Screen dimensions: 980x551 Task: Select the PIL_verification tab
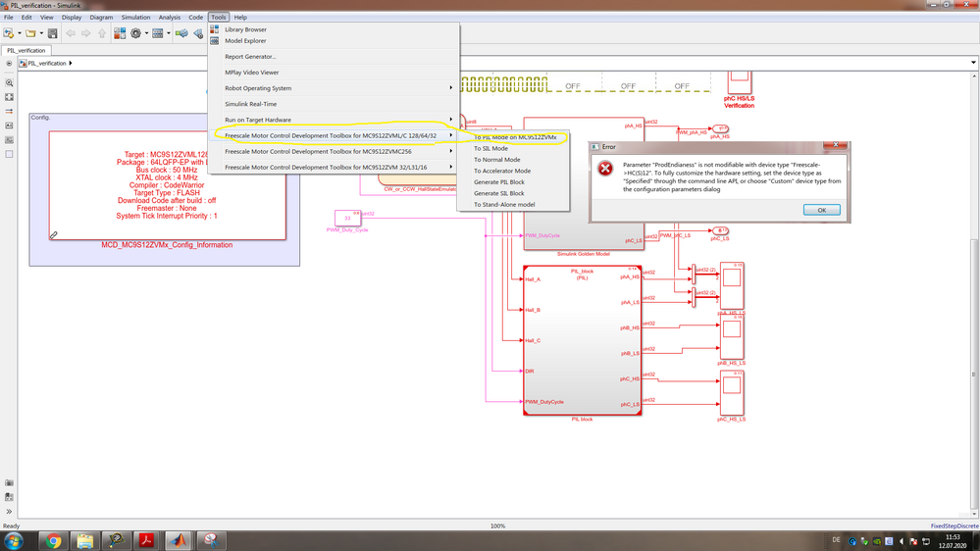26,50
